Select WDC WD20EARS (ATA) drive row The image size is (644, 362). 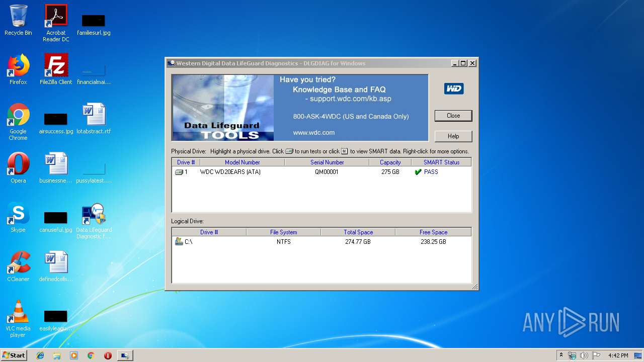click(x=321, y=172)
